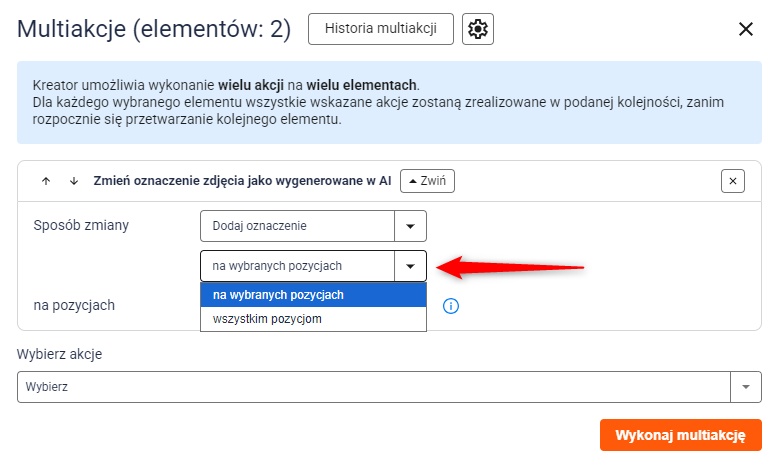The width and height of the screenshot is (778, 468).
Task: Close the Multiakcje dialog
Action: [746, 29]
